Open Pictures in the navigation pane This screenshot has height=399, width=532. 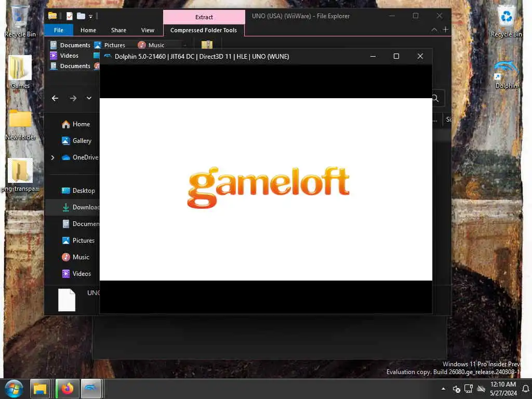coord(78,241)
